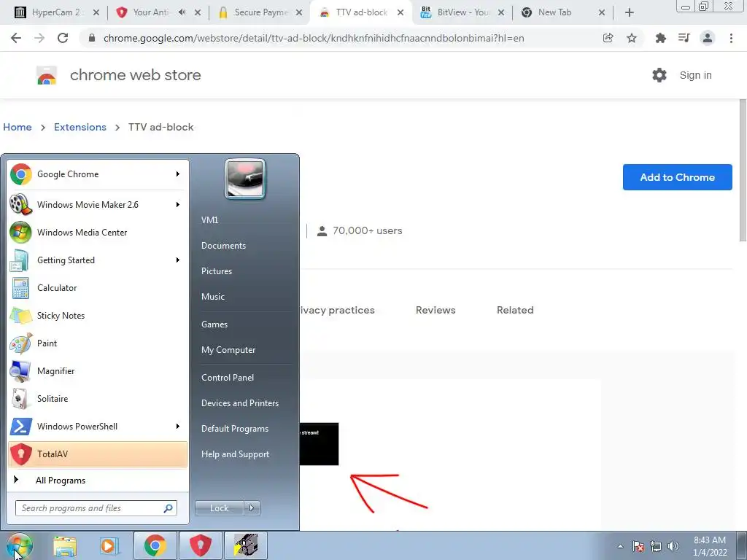Expand Google Chrome jump list arrow
This screenshot has width=747, height=560.
(178, 174)
